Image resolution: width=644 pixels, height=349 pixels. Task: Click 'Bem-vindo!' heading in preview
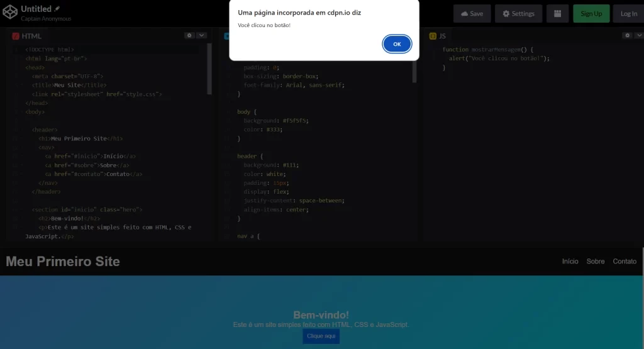pyautogui.click(x=321, y=315)
